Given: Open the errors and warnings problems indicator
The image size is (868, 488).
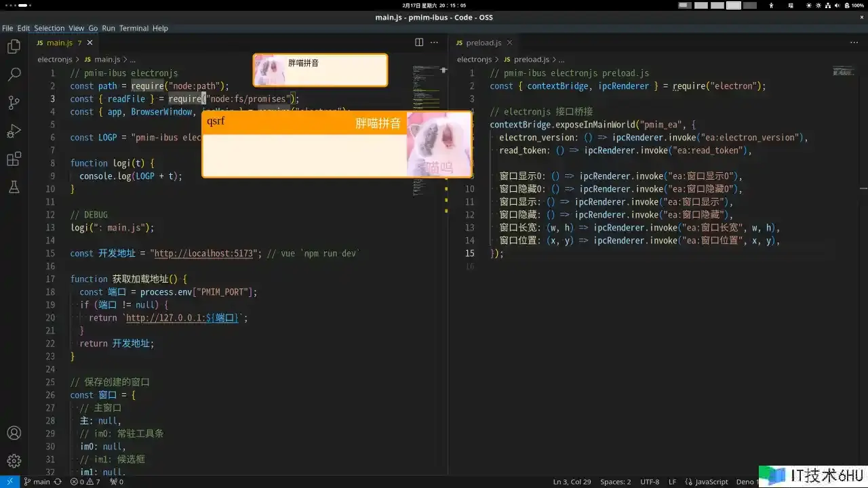Looking at the screenshot, I should pos(85,482).
